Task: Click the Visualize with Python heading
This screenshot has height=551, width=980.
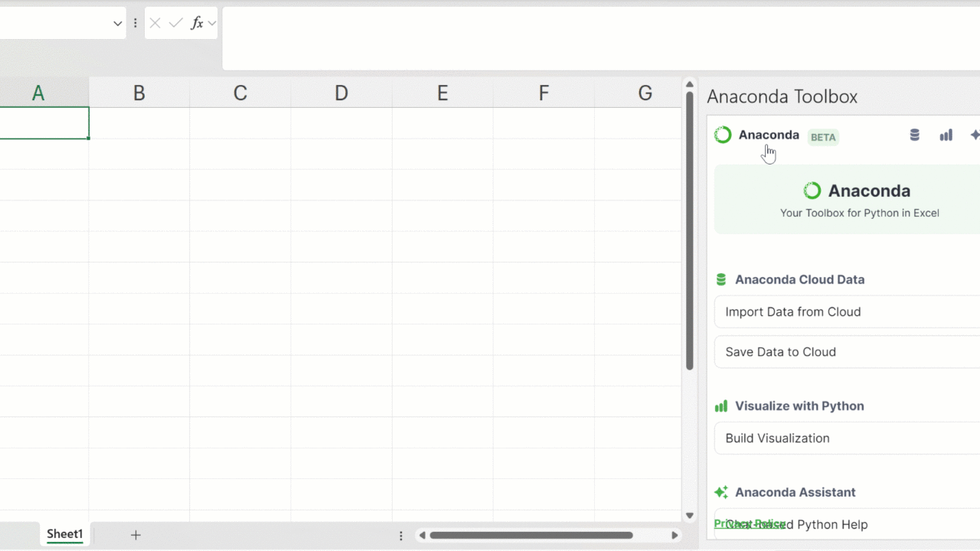Action: 799,406
